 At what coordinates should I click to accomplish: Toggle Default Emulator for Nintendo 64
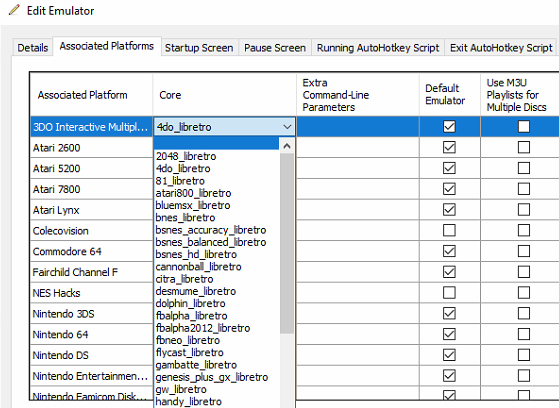point(449,334)
